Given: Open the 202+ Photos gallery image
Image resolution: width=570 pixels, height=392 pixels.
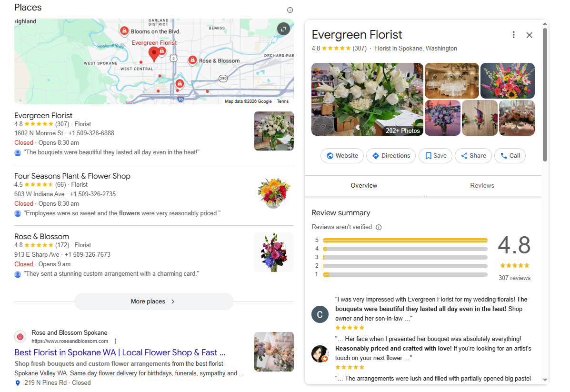Looking at the screenshot, I should tap(367, 99).
